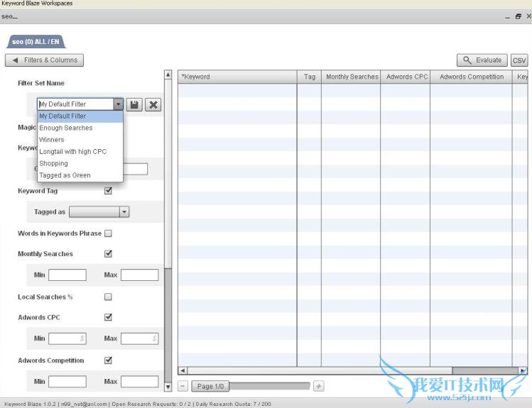This screenshot has height=408, width=532.
Task: Enable Words in Keywords Phrase filter
Action: (x=108, y=233)
